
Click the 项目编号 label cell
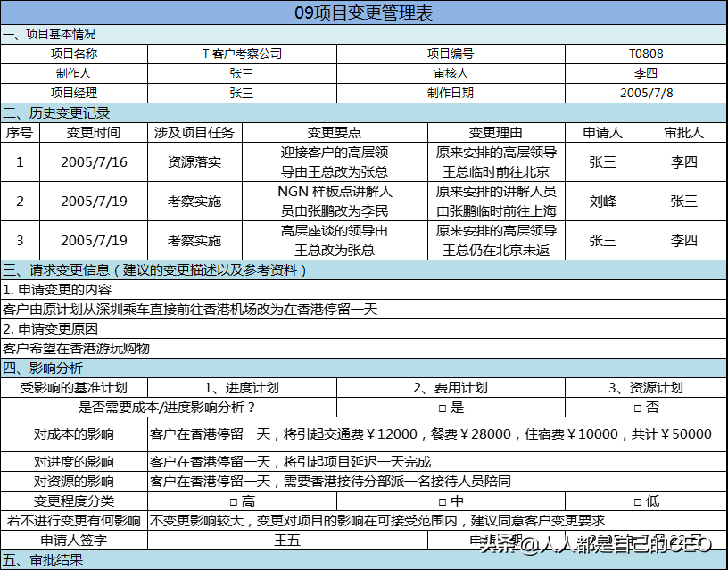pos(451,54)
